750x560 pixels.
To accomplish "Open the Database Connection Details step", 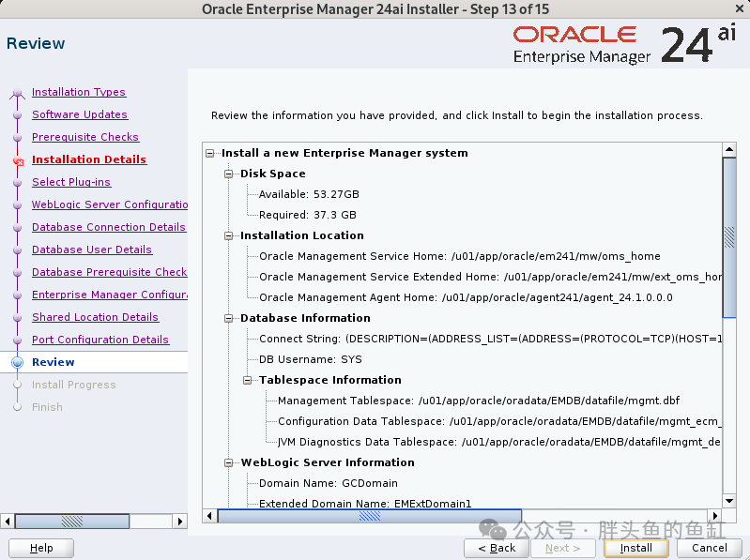I will point(109,226).
